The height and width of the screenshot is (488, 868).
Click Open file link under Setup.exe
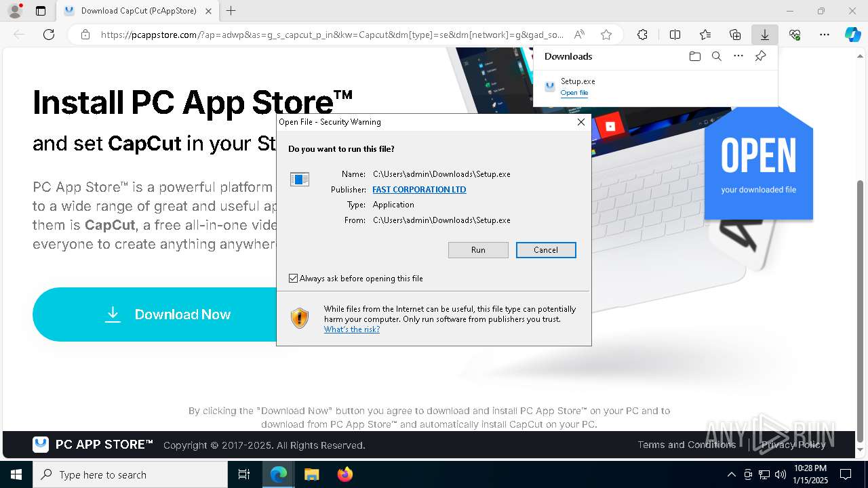click(x=574, y=93)
